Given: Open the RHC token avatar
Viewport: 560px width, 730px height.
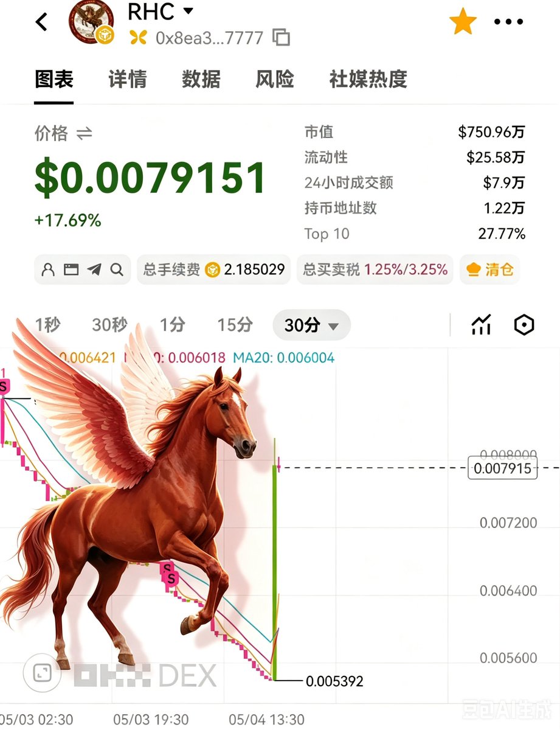Looking at the screenshot, I should click(91, 23).
